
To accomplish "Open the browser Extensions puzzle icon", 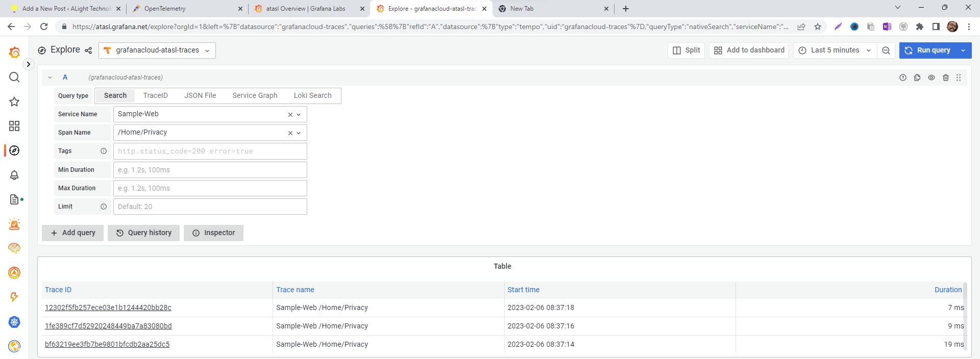I will coord(920,27).
